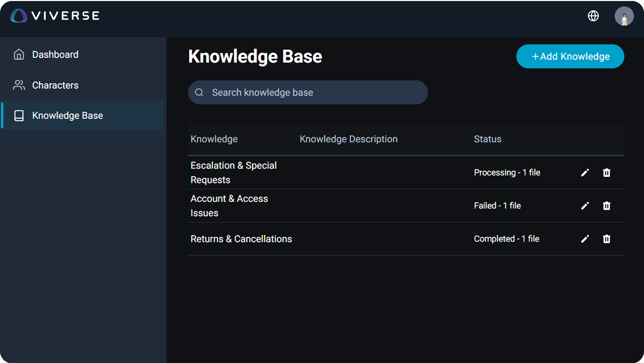This screenshot has width=644, height=363.
Task: Click the search magnifier icon
Action: click(x=199, y=93)
